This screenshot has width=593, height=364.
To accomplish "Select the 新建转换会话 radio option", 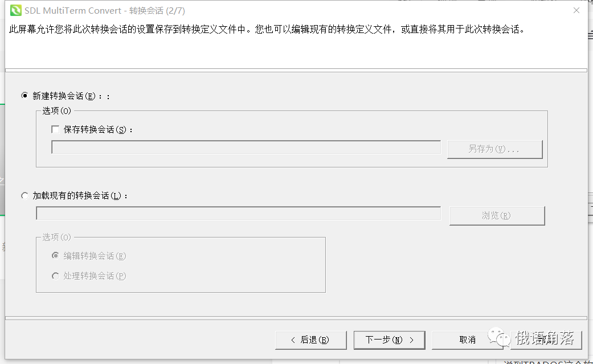I will click(x=24, y=96).
